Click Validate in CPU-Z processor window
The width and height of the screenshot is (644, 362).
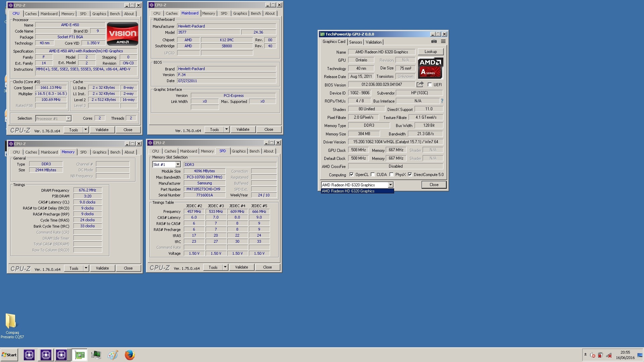[x=102, y=130]
